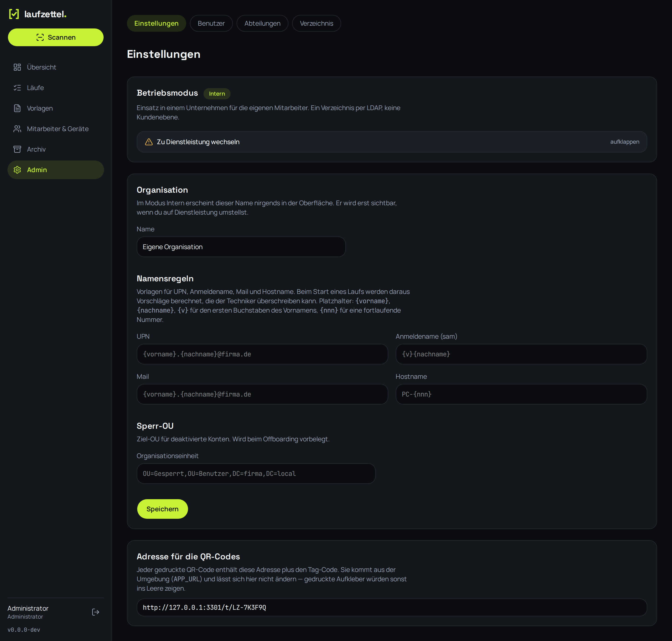672x641 pixels.
Task: Click the Hostname template field
Action: click(x=521, y=394)
